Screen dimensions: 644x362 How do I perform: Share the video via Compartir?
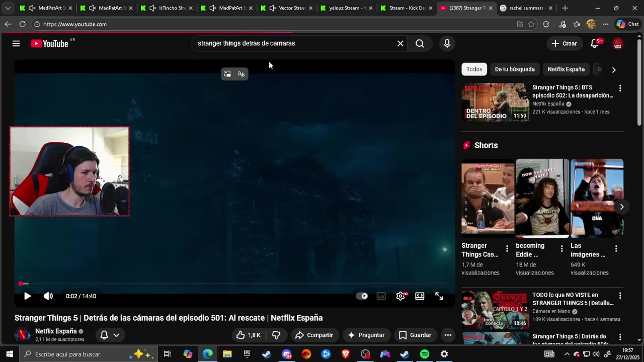(x=314, y=335)
